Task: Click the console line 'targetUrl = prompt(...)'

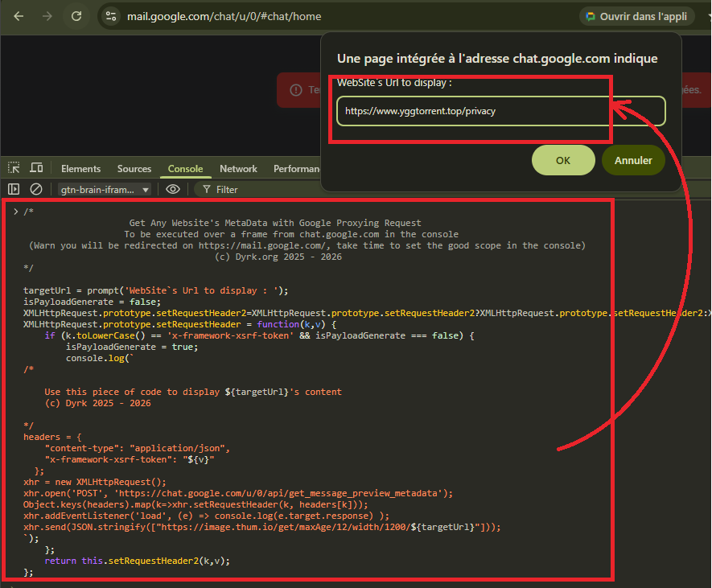Action: [156, 290]
